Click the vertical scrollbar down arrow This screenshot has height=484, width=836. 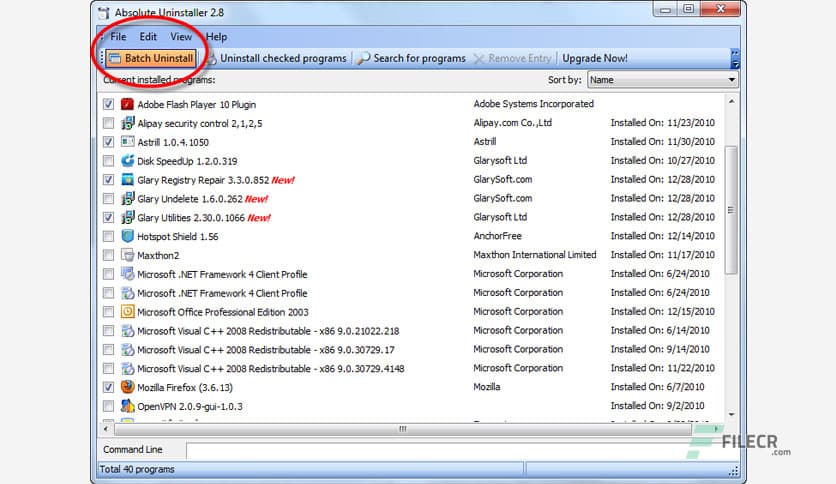click(x=732, y=414)
